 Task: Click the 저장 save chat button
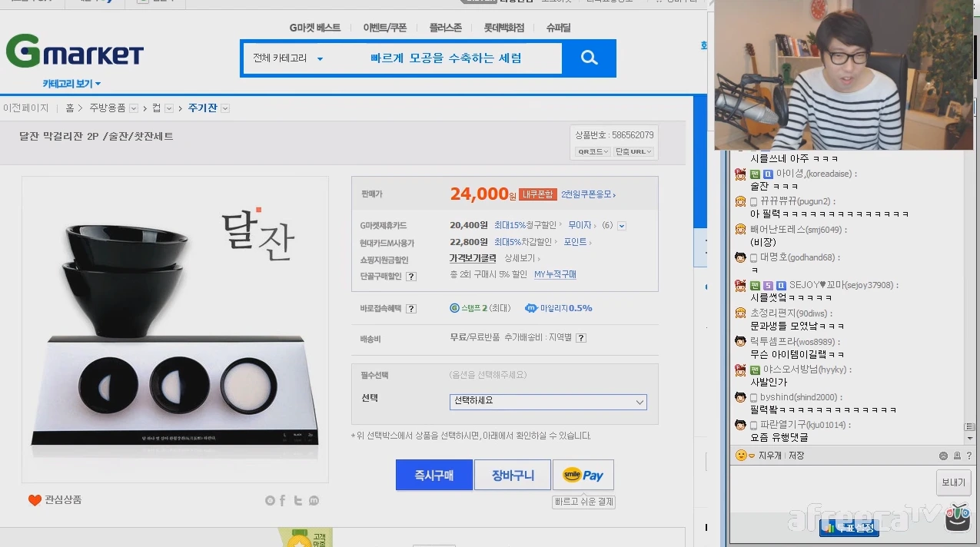pos(796,456)
